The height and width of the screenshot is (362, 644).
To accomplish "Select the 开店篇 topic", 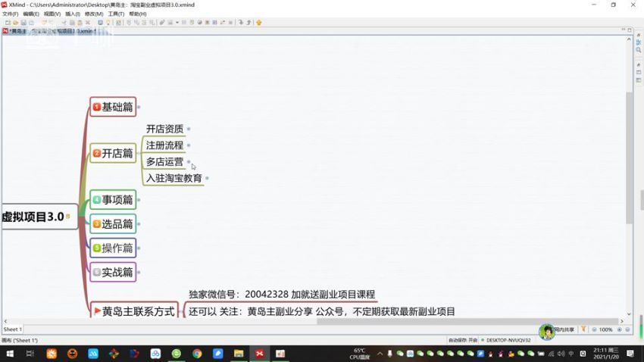I will tap(113, 153).
